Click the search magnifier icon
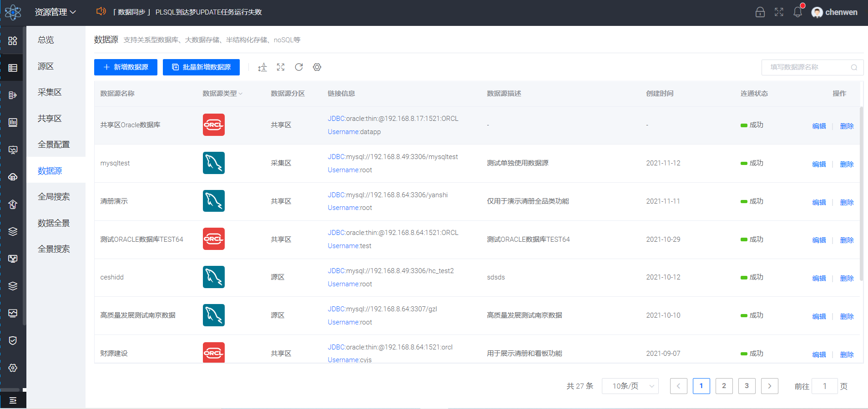Image resolution: width=868 pixels, height=409 pixels. (x=854, y=67)
